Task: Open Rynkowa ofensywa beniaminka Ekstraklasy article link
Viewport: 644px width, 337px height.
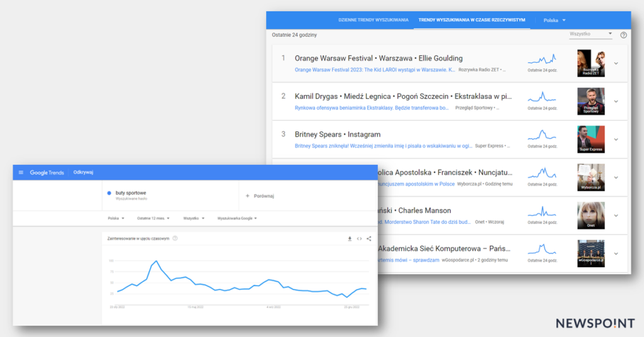Action: [x=372, y=108]
